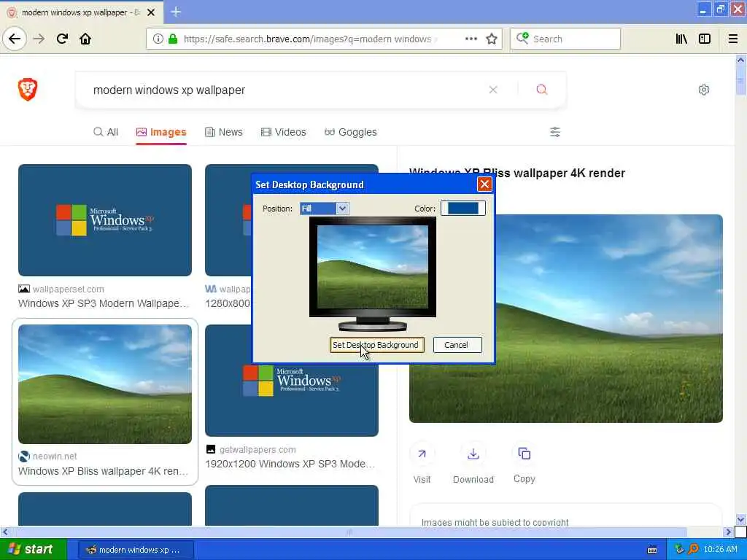Viewport: 747px width, 560px height.
Task: Click the neowin.net source link
Action: tap(55, 456)
